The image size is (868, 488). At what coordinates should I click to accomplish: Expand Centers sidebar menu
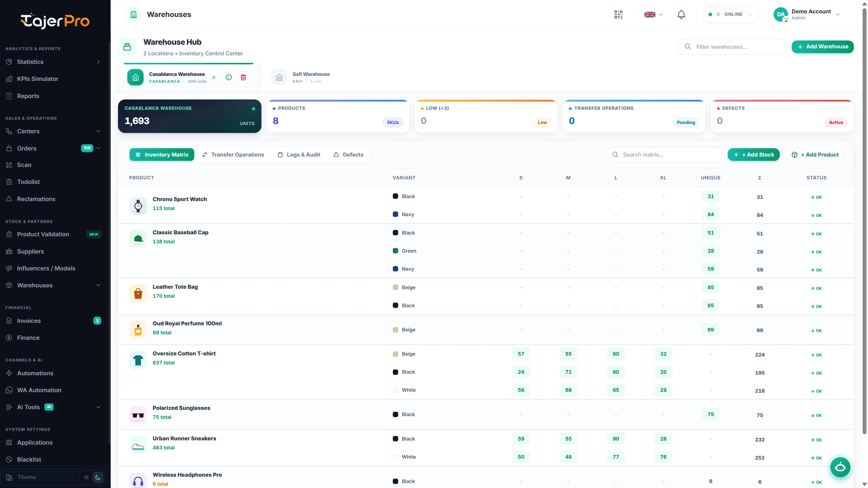point(98,131)
